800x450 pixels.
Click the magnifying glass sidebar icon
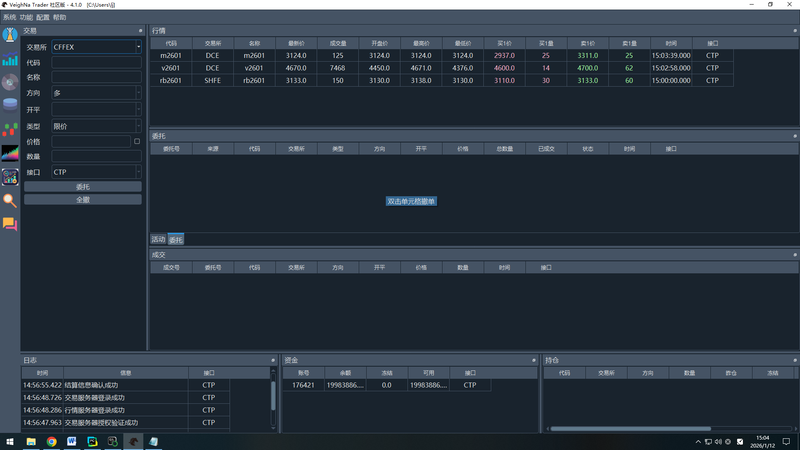coord(10,200)
